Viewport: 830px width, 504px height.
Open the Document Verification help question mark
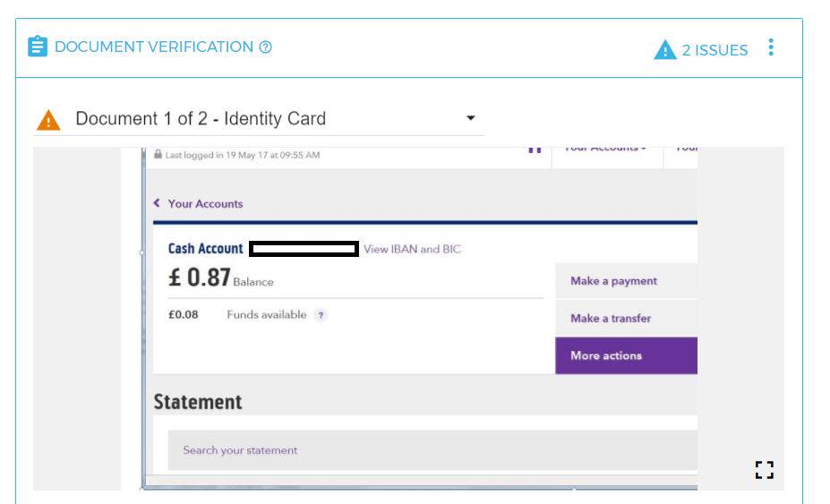[266, 47]
